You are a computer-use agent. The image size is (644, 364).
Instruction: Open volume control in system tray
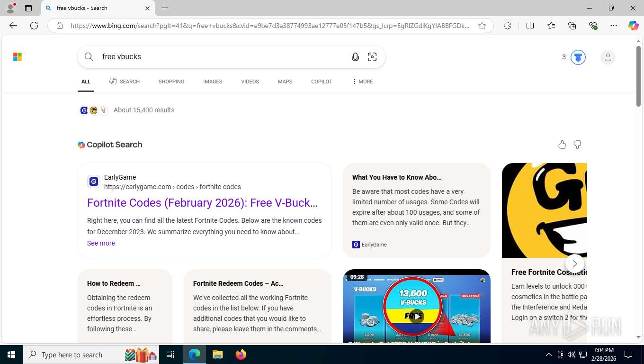[571, 355]
